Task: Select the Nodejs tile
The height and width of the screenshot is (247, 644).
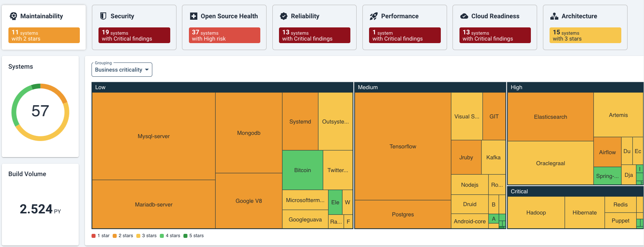Action: tap(470, 185)
